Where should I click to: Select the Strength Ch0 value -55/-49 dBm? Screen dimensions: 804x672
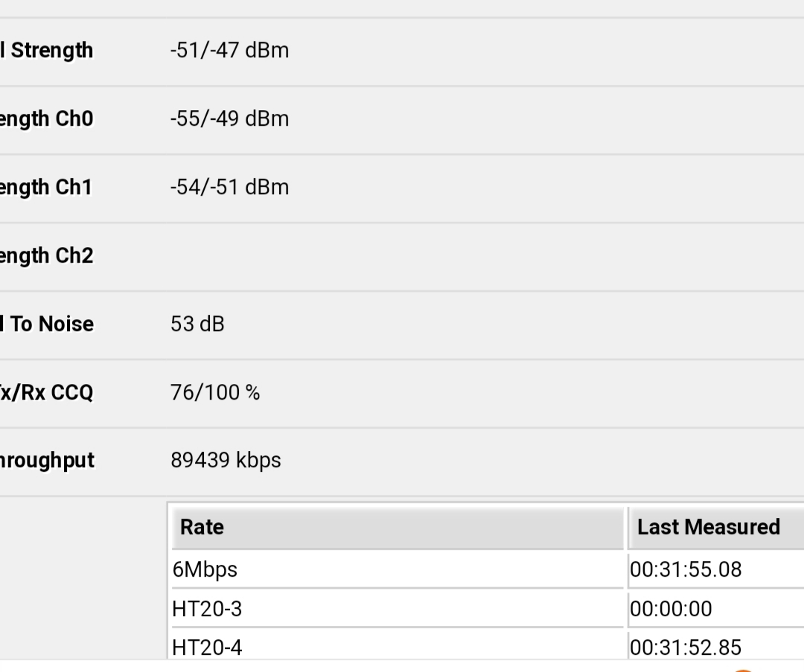coord(229,119)
